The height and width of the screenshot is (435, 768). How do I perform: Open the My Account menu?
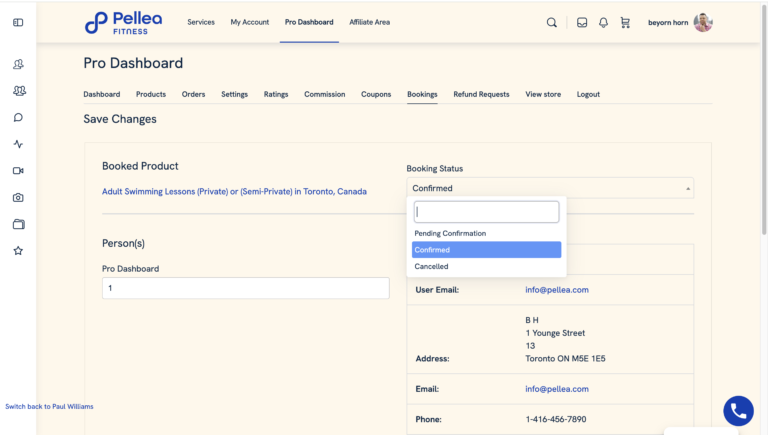click(x=250, y=22)
